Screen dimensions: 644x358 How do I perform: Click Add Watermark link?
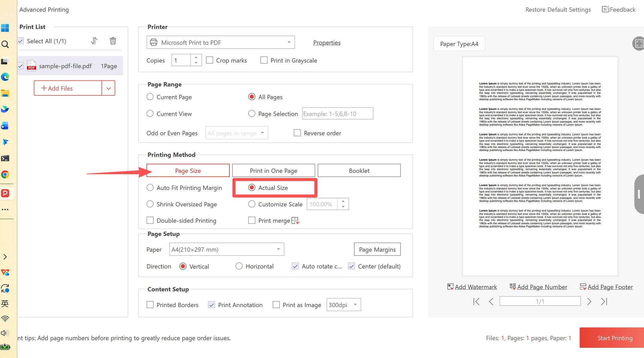[x=472, y=287]
